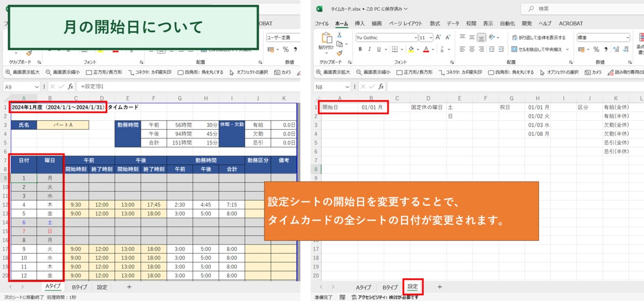Apply red font color in right window

426,49
